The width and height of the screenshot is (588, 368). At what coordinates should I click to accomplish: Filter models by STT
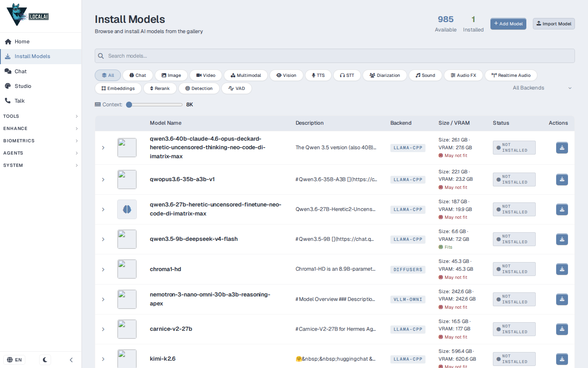(x=347, y=75)
